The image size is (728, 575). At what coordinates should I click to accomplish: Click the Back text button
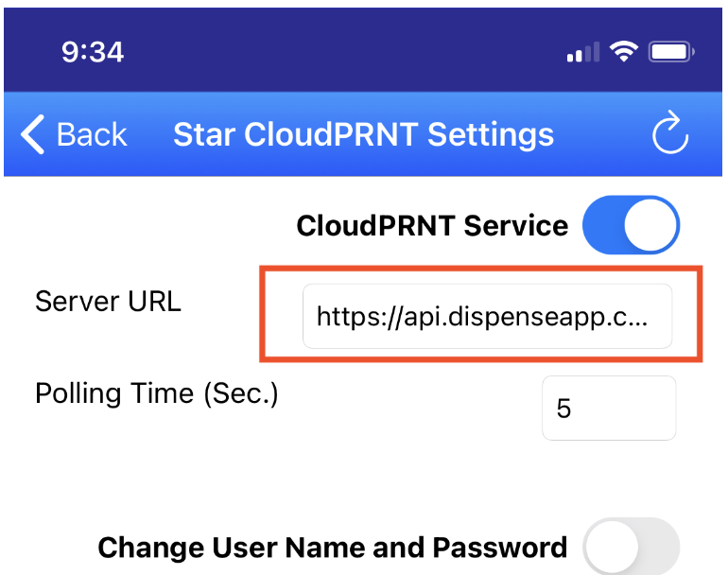(92, 134)
